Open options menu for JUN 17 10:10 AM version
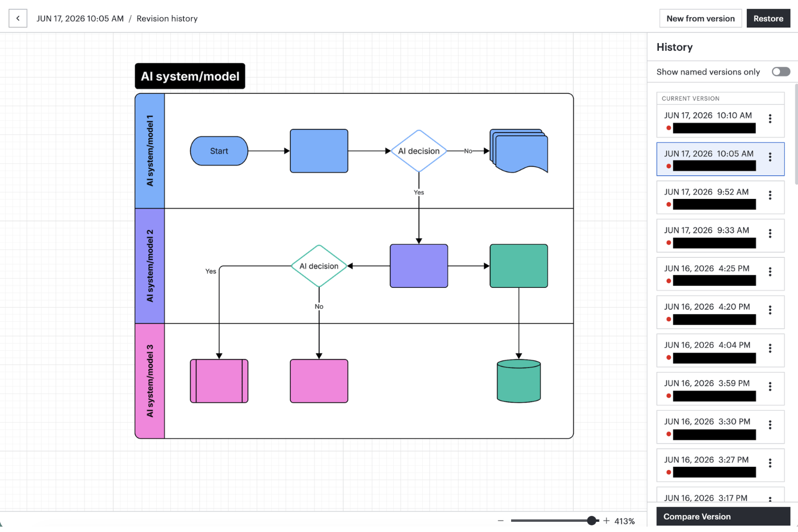798x532 pixels. tap(770, 119)
